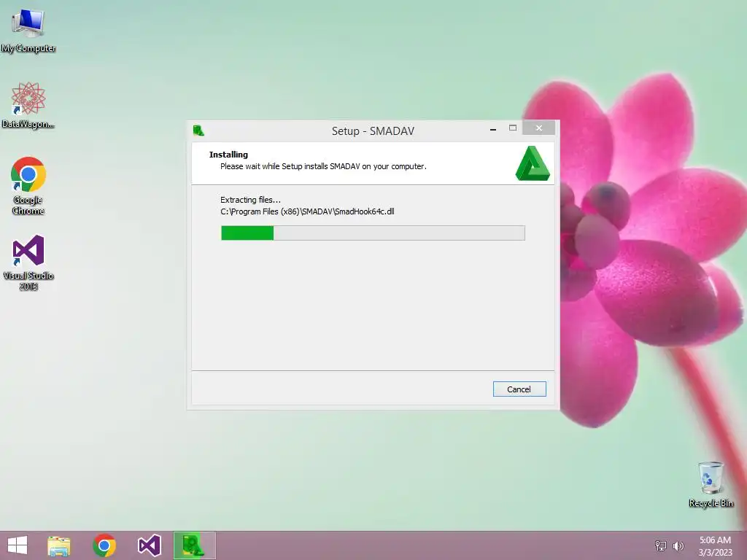Click SMADAV setup taskbar button

(x=194, y=545)
